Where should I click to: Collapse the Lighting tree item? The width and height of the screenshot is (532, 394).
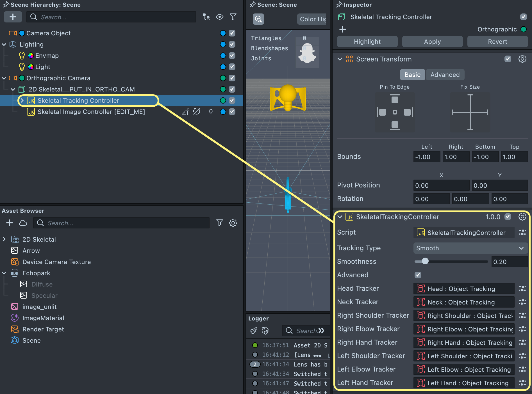pyautogui.click(x=4, y=44)
